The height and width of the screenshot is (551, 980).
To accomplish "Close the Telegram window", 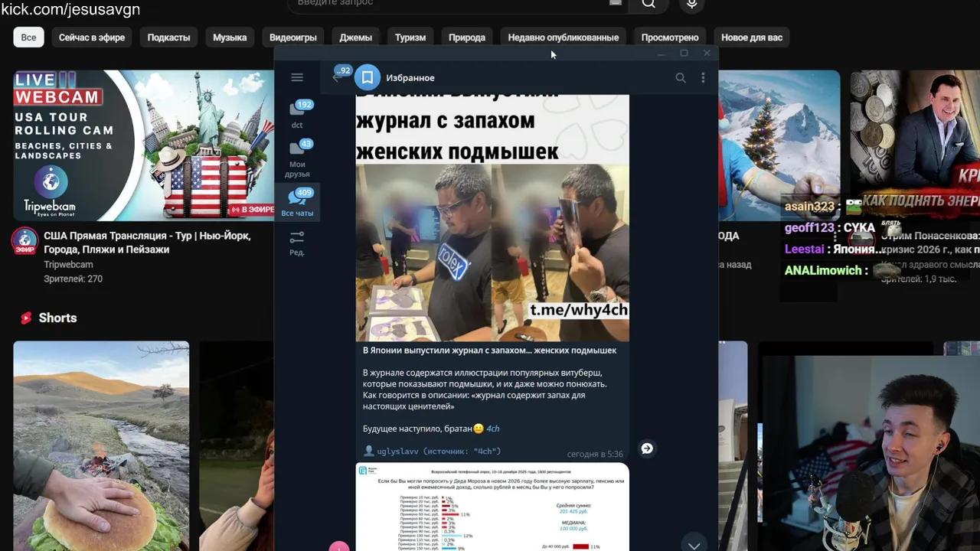I will click(x=707, y=53).
